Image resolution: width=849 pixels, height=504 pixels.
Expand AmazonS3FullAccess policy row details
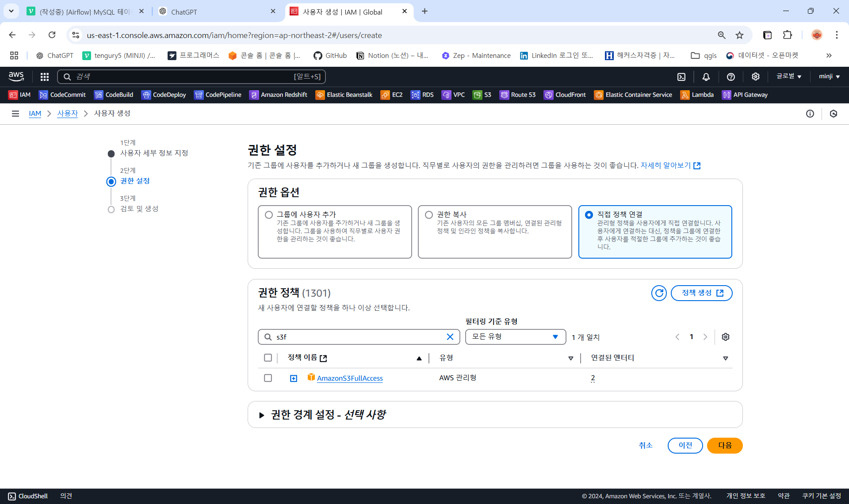[x=294, y=378]
